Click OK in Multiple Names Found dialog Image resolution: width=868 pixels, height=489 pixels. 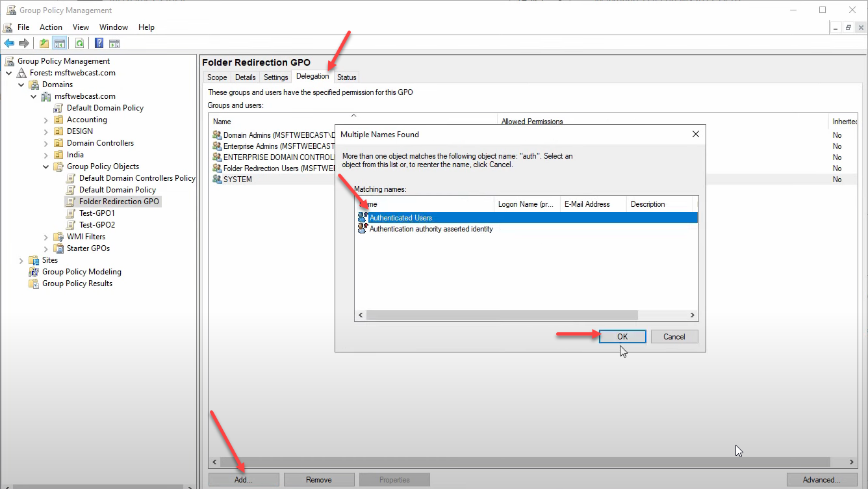[x=622, y=337]
